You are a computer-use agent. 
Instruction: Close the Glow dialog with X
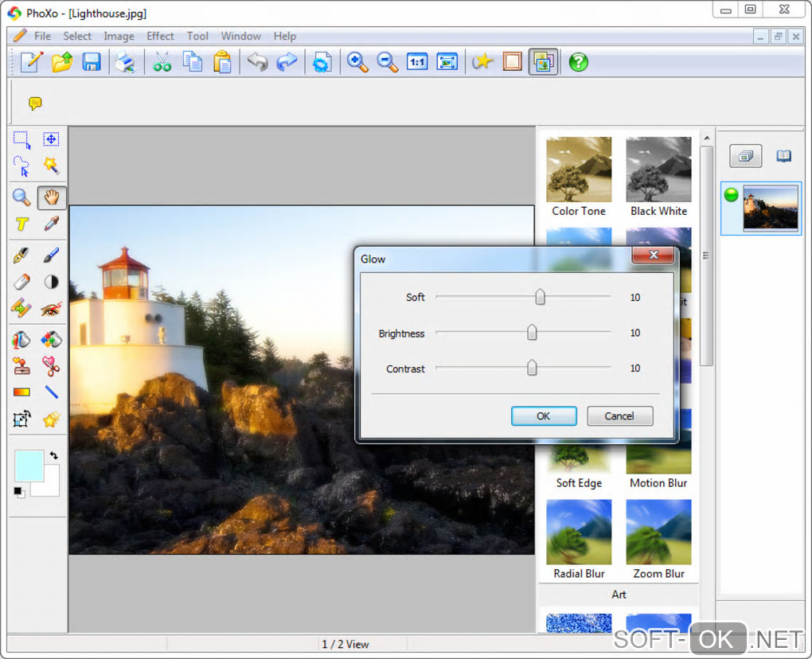click(654, 255)
